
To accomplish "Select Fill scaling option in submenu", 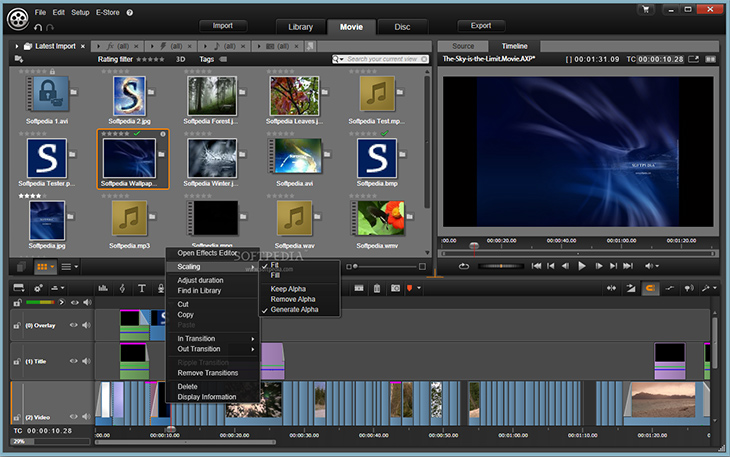I will click(x=275, y=275).
